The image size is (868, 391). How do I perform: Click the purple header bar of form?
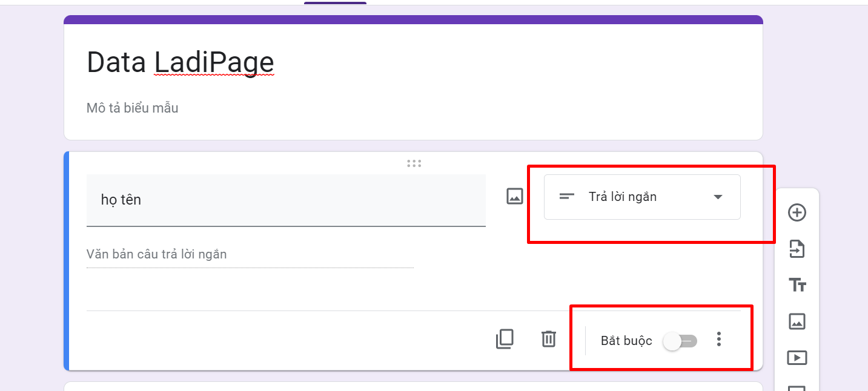click(413, 19)
